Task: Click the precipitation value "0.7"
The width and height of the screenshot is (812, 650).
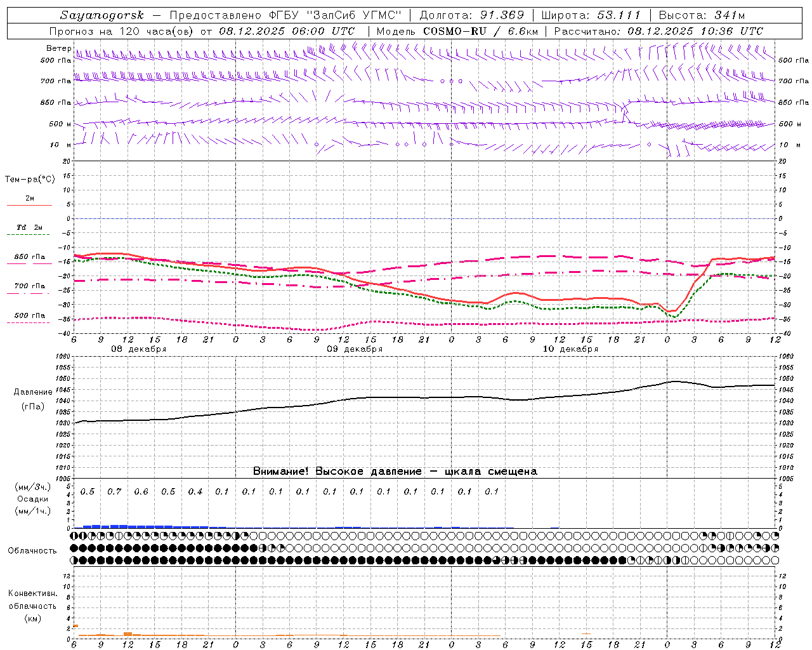Action: coord(114,492)
